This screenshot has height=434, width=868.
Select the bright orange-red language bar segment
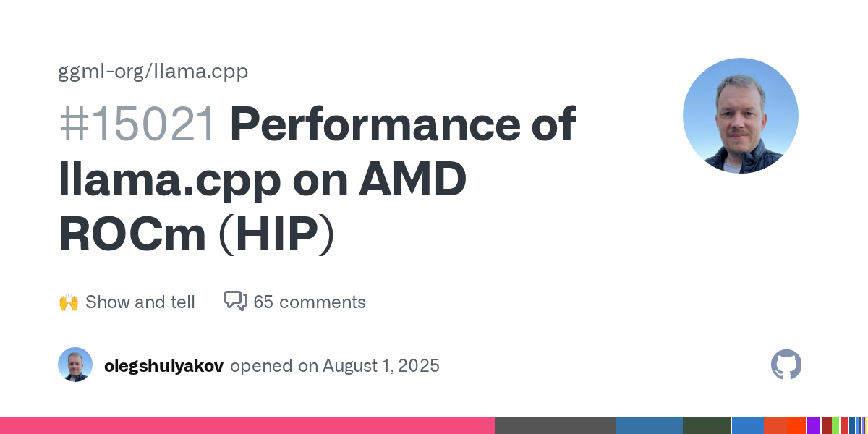click(x=796, y=425)
